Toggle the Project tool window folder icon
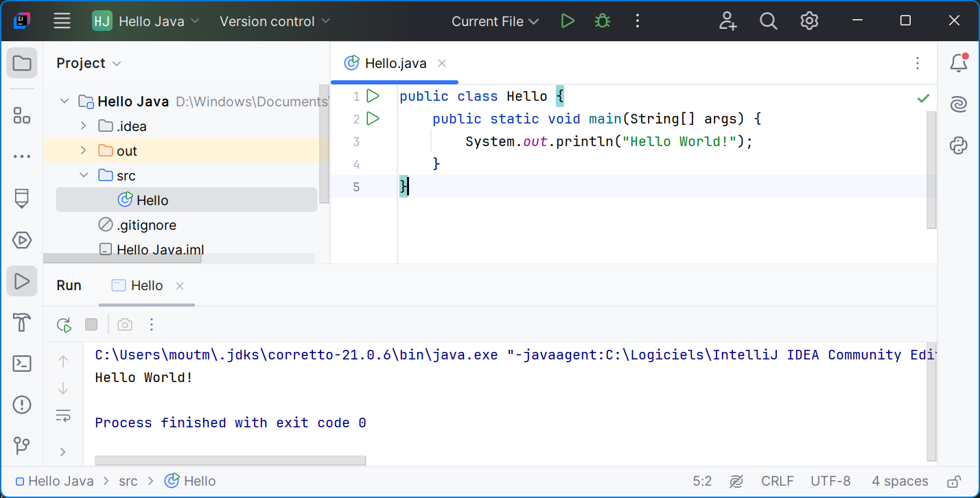 click(22, 63)
